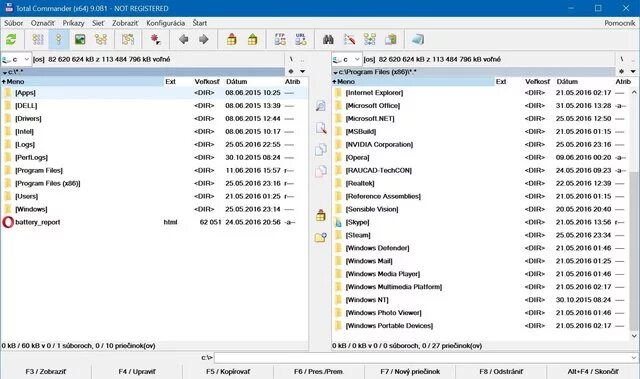Select the [NVIDIA Corporation] folder row

tap(481, 144)
